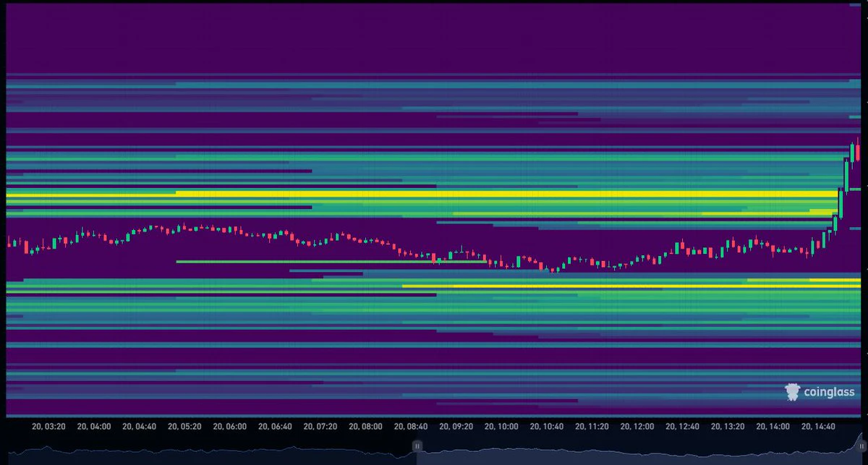Select the '20, 08:00' time axis label
Image resolution: width=868 pixels, height=465 pixels.
(367, 427)
